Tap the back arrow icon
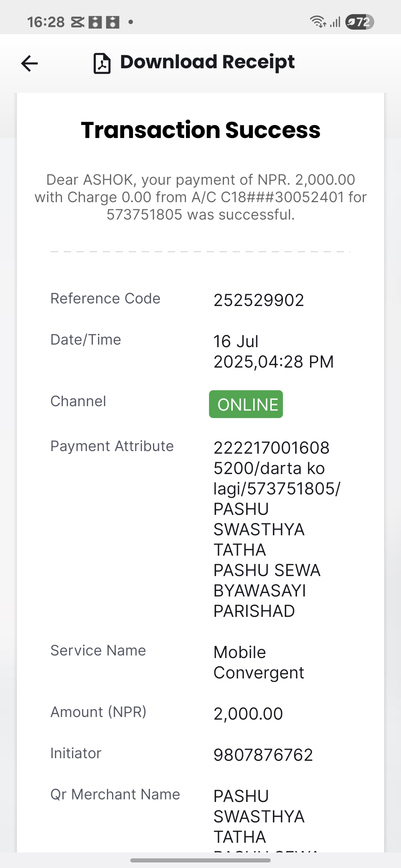This screenshot has width=401, height=868. pos(30,63)
